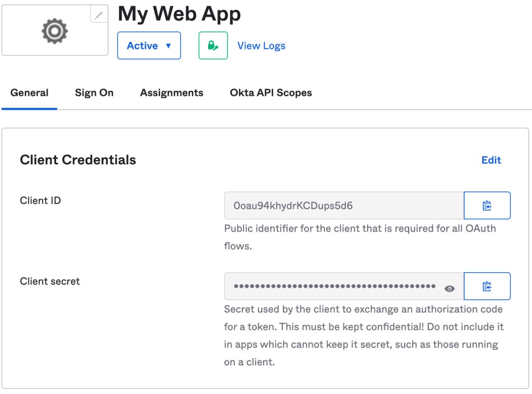532x394 pixels.
Task: Click the My Web App title
Action: tap(179, 14)
